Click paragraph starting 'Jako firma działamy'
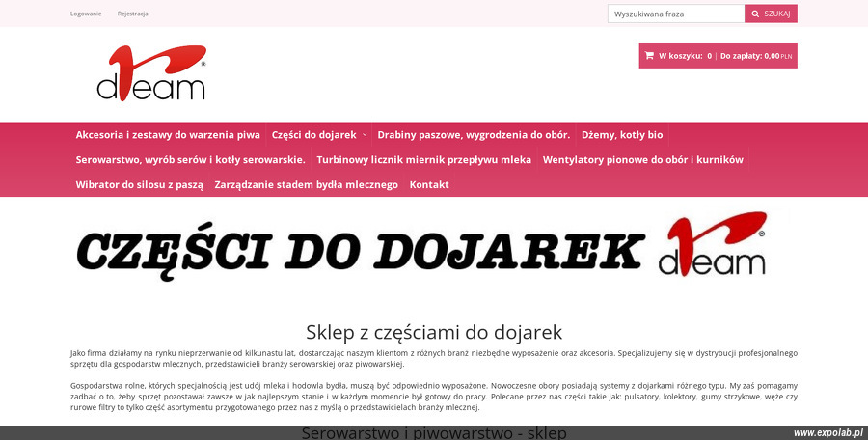The height and width of the screenshot is (440, 868). coord(434,359)
